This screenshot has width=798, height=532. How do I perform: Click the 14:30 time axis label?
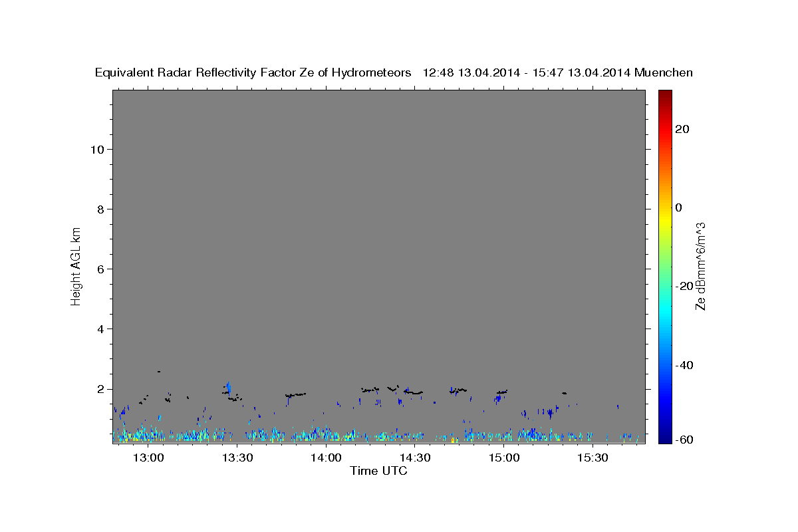pos(415,458)
